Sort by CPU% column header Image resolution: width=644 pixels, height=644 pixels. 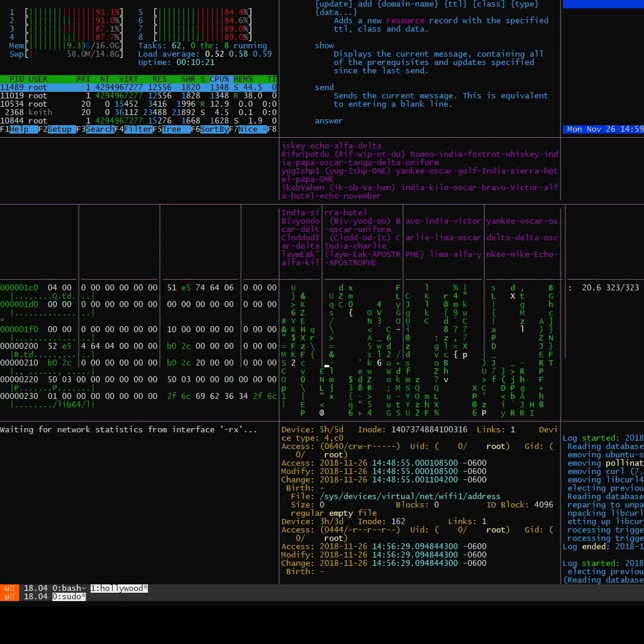point(219,79)
